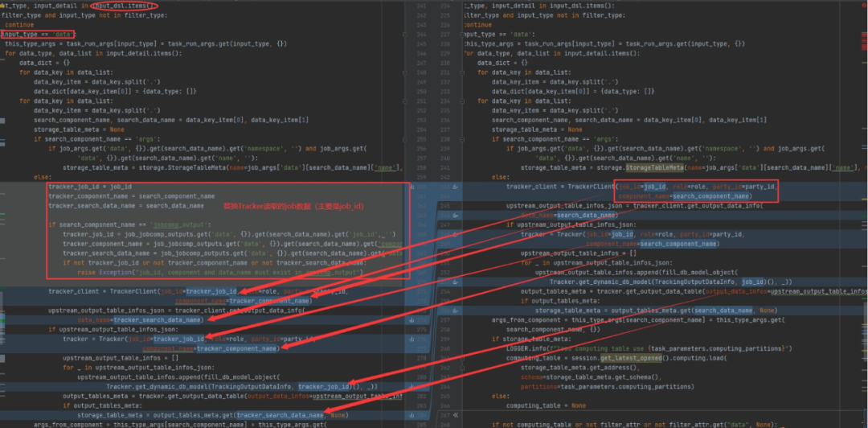Collapse the right-pane fold at line 227
Image resolution: width=868 pixels, height=428 pixels.
pos(464,35)
